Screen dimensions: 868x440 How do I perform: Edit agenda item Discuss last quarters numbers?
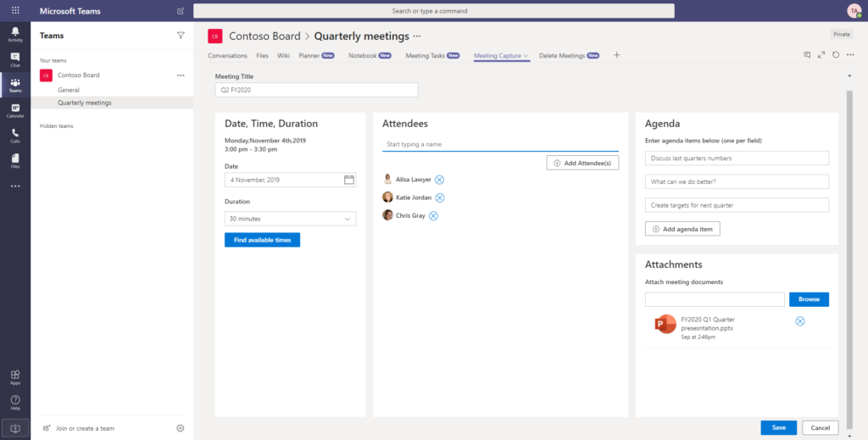[x=737, y=159]
